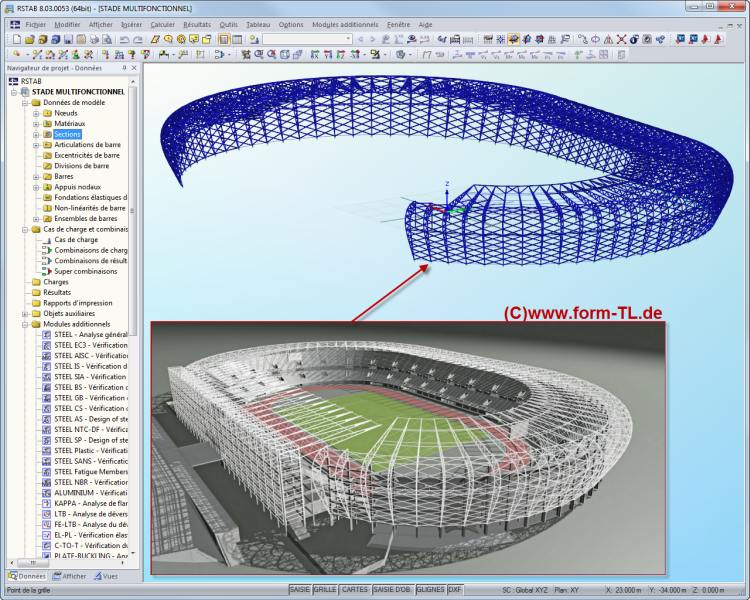Click the red X icon in toolbar
Screen dimensions: 750x600
click(x=621, y=39)
